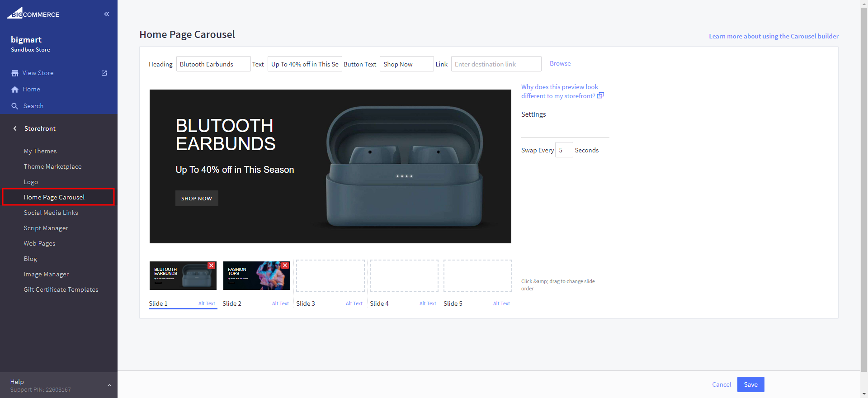The image size is (868, 398).
Task: Click Browse link for destination
Action: 560,64
